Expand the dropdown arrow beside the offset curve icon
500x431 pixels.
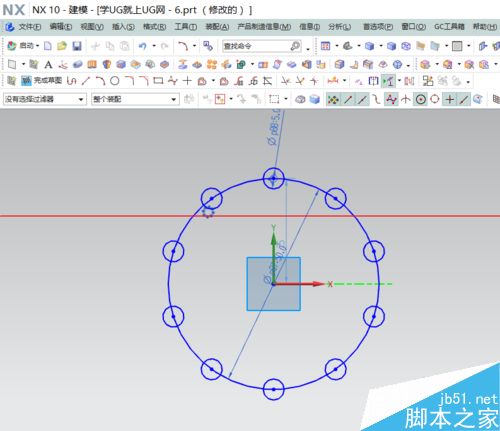(213, 81)
